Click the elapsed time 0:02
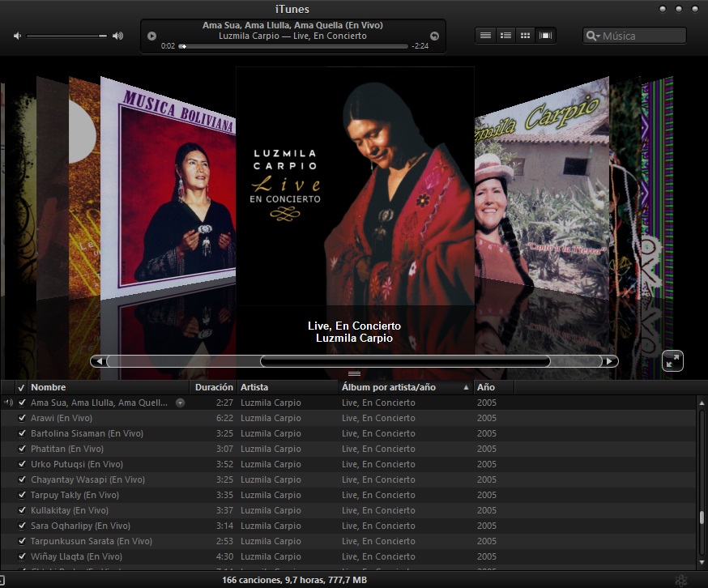This screenshot has width=708, height=588. click(x=168, y=46)
